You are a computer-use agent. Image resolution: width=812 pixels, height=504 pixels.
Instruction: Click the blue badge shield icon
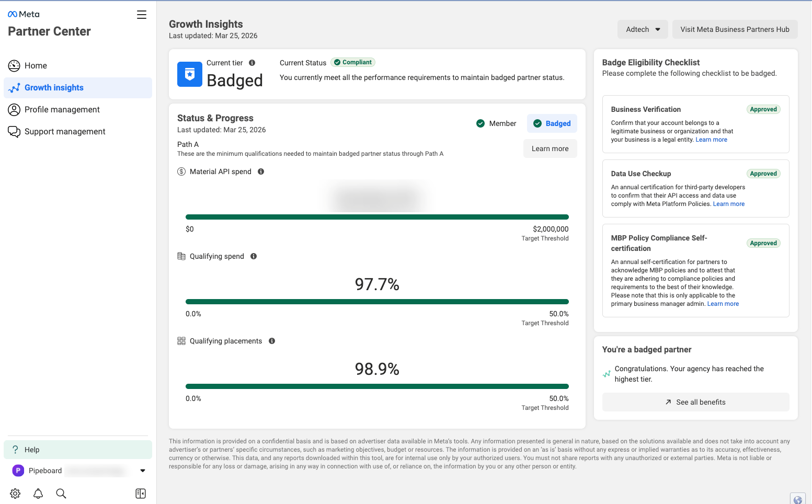(189, 74)
